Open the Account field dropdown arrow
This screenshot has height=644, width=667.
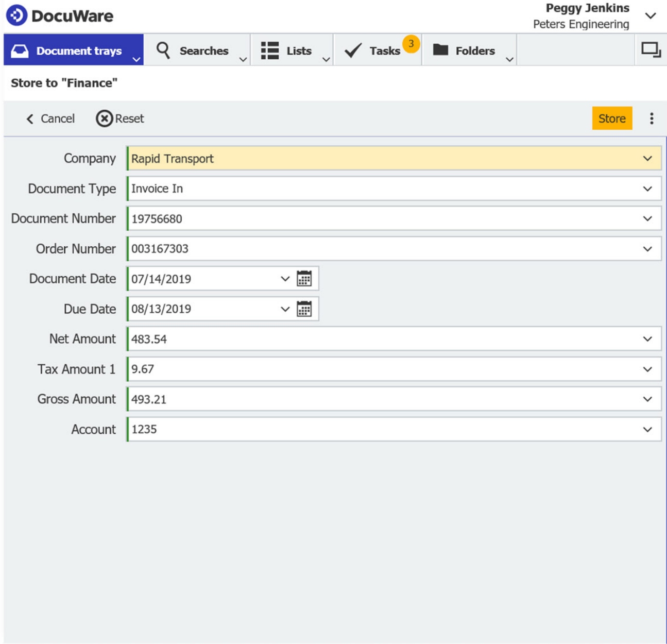(x=647, y=429)
